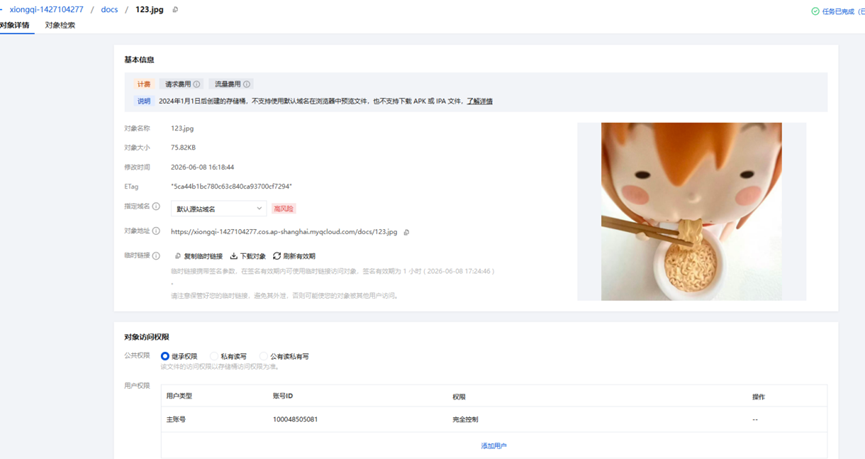Click account ID 100048505081

(295, 419)
